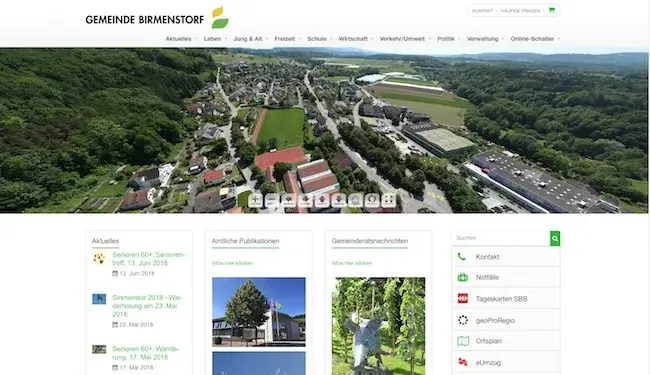This screenshot has width=650, height=375.
Task: Click the date text '17. Mai 2018'
Action: [x=136, y=368]
